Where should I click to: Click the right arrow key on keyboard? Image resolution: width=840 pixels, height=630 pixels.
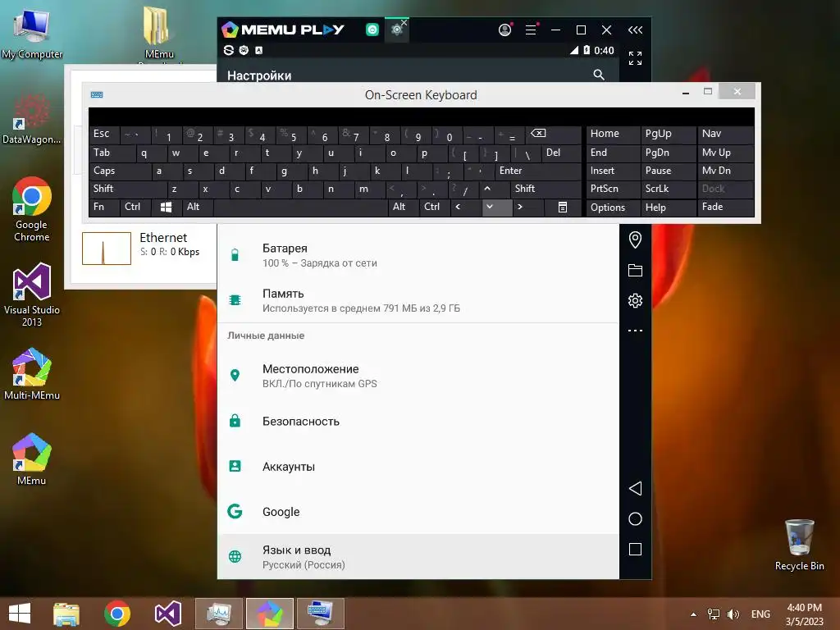[x=527, y=208]
